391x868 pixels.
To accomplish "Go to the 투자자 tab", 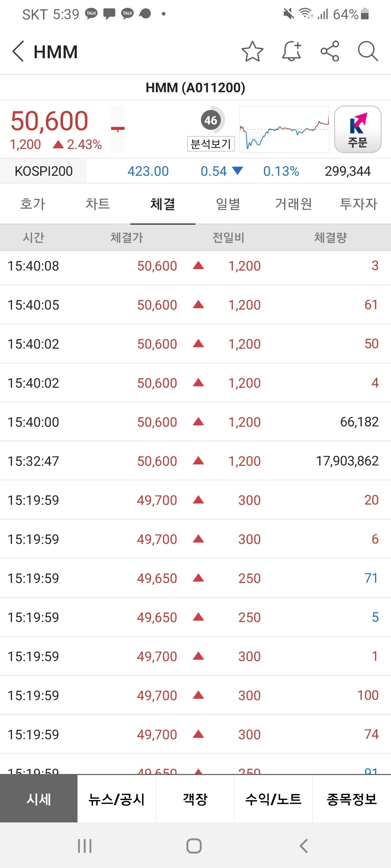I will (358, 204).
